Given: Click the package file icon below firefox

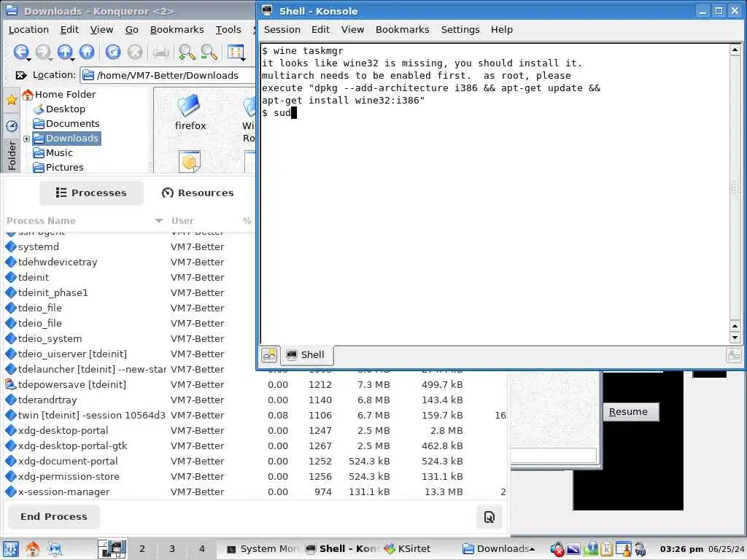Looking at the screenshot, I should point(189,161).
